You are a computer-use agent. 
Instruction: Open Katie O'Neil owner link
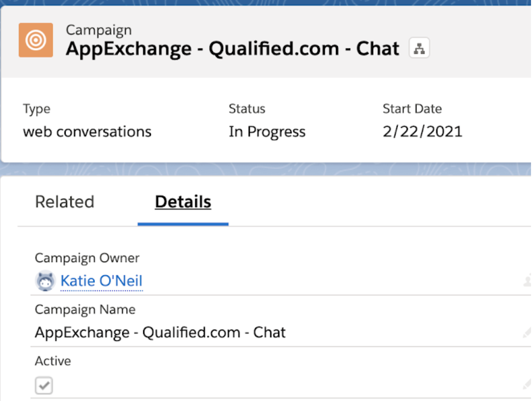pyautogui.click(x=101, y=281)
